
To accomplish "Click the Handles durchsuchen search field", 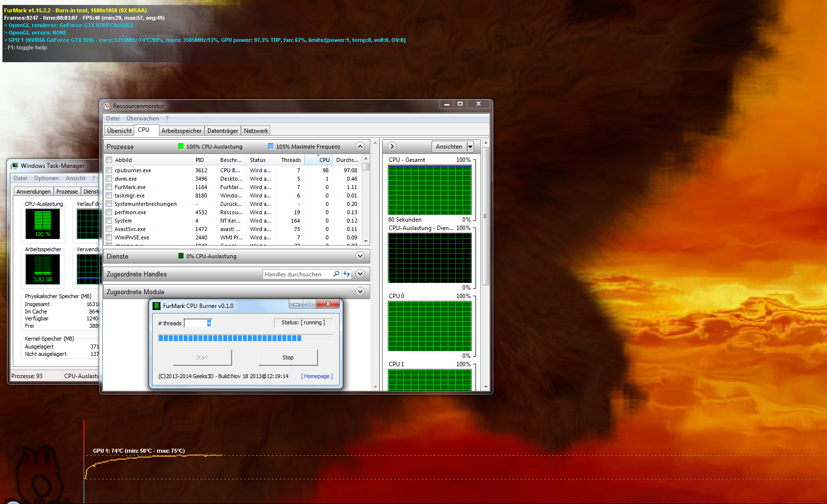I will tap(298, 274).
